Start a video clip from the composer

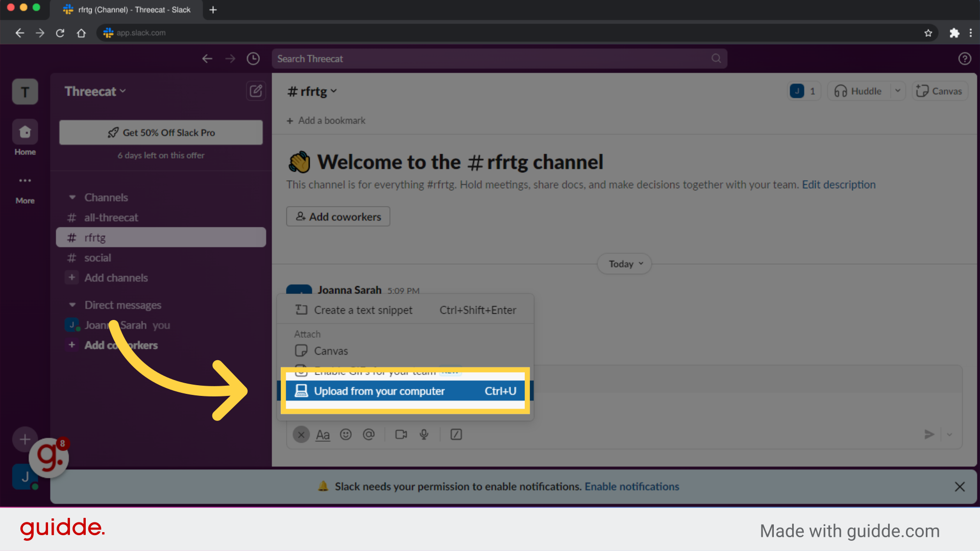pos(401,434)
